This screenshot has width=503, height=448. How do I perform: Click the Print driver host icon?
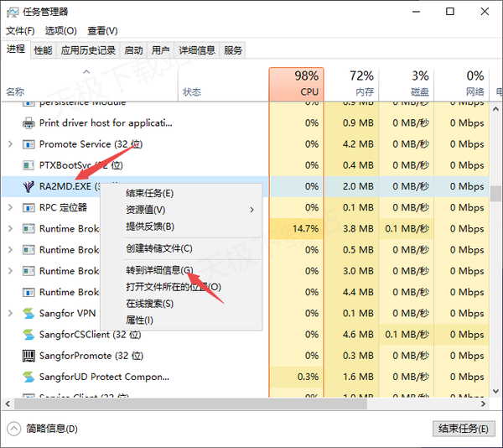(x=29, y=122)
